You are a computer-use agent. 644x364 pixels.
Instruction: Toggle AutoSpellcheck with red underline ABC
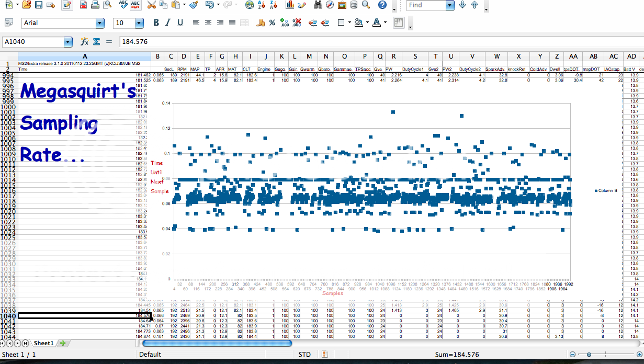pos(135,5)
